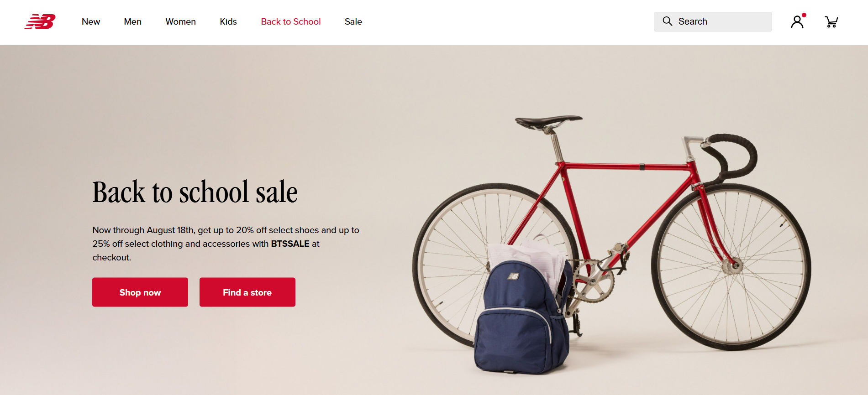Image resolution: width=868 pixels, height=395 pixels.
Task: Click the bold BTSSALE promo code
Action: tap(290, 244)
